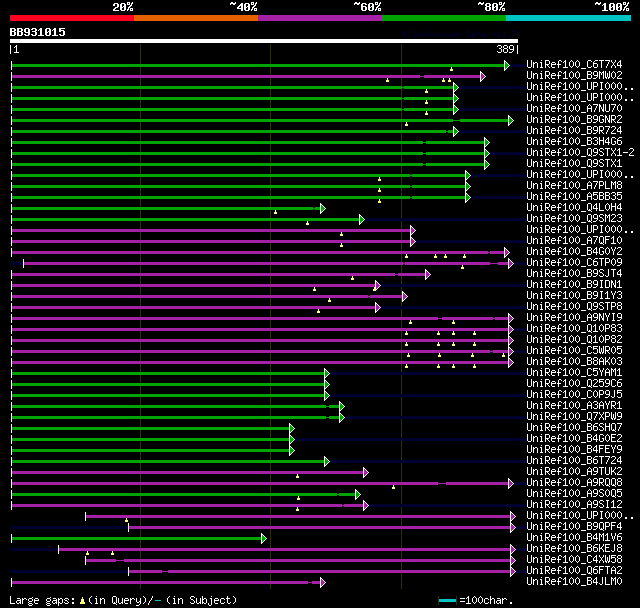Click the green arrowhead ending the B6T724 alignment

point(327,462)
